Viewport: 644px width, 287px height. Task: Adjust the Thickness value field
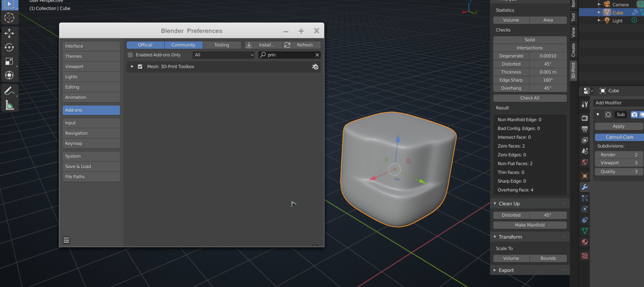(x=548, y=72)
